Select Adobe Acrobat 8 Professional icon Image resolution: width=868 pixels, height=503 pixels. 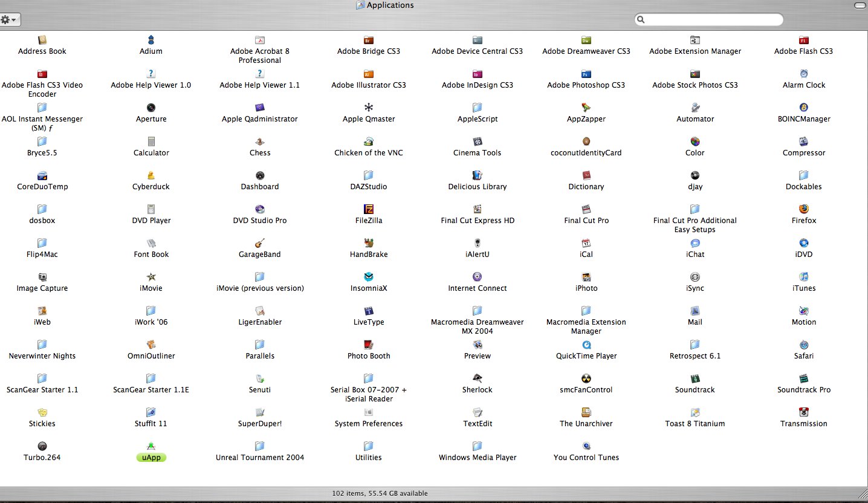coord(260,40)
